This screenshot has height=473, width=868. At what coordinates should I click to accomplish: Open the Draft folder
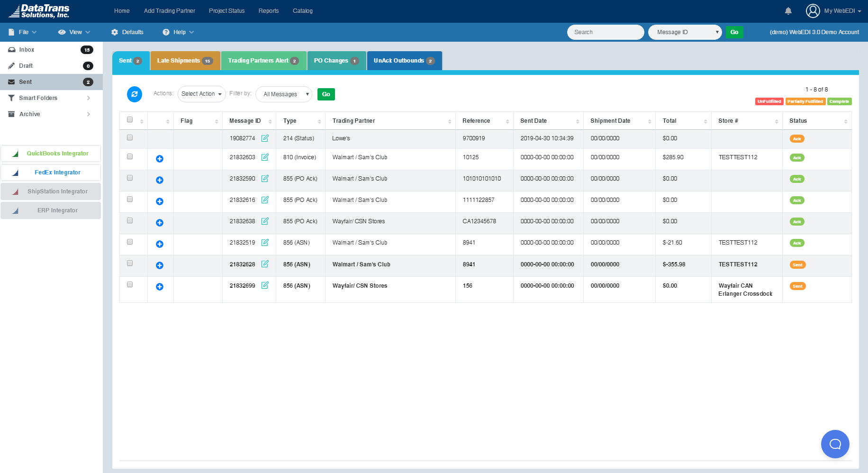(51, 66)
